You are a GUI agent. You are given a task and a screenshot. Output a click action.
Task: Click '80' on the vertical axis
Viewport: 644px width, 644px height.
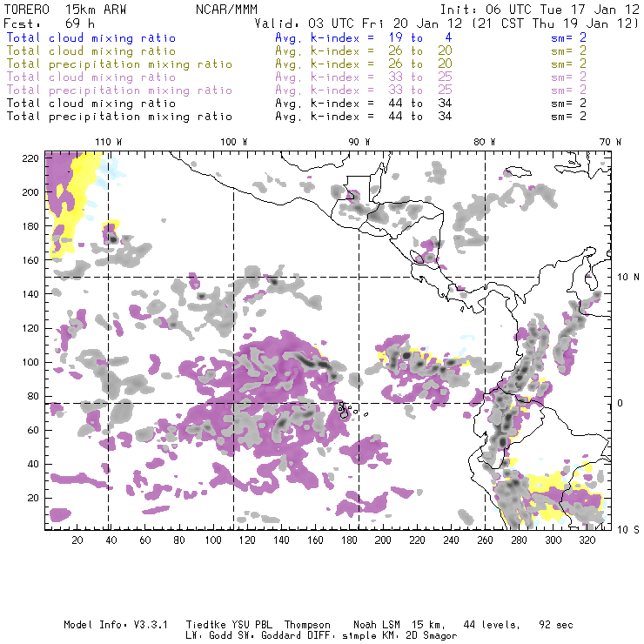pyautogui.click(x=33, y=396)
